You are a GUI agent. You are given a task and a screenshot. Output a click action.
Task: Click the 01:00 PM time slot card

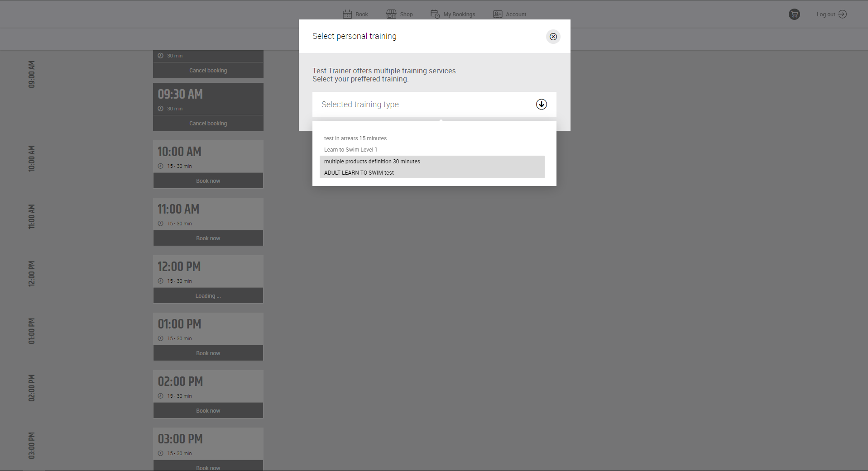[x=208, y=328]
